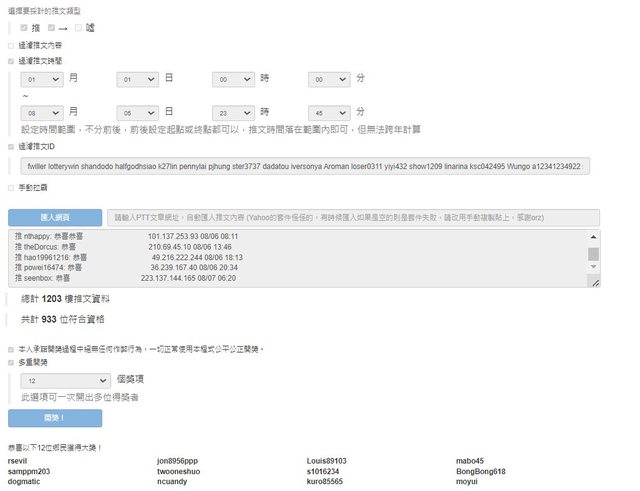
Task: Click the filtered ID list input field
Action: [305, 167]
